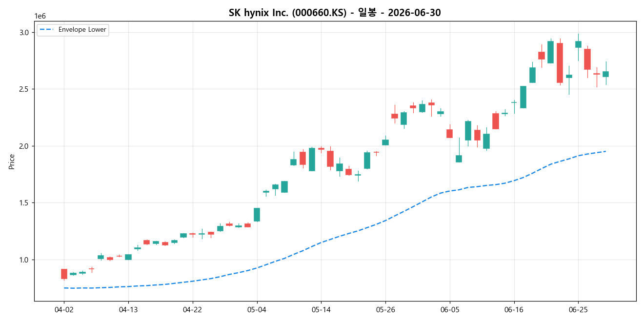
Task: Click the blue dashed line sample in legend
Action: 47,30
